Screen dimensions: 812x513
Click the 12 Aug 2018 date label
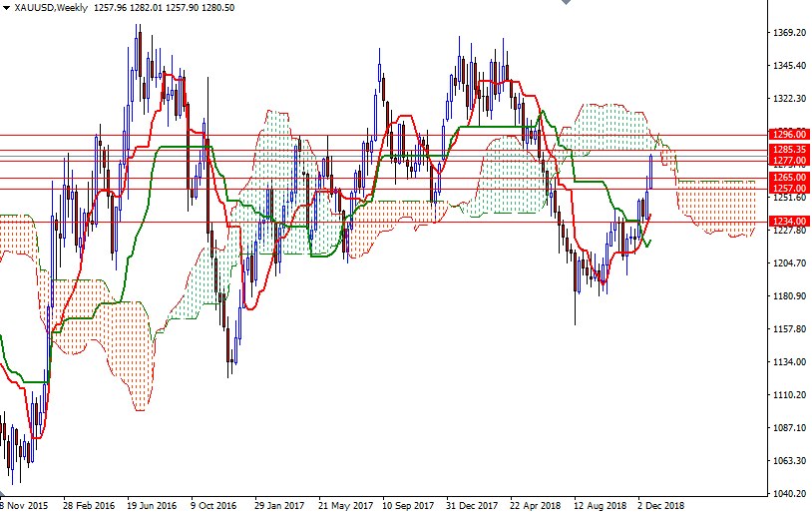click(x=600, y=505)
